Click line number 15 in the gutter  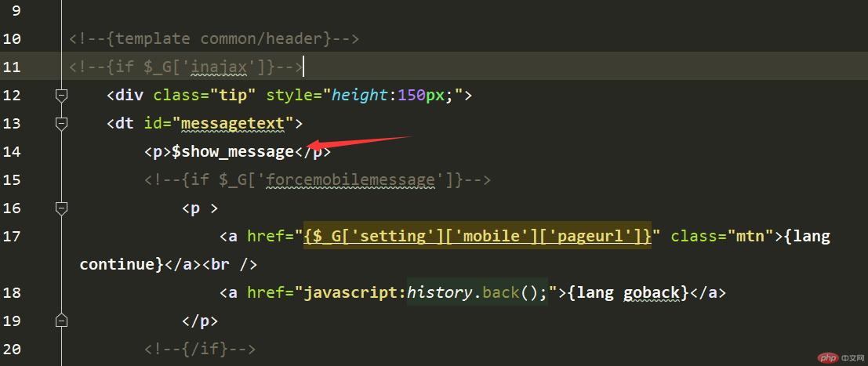point(12,180)
